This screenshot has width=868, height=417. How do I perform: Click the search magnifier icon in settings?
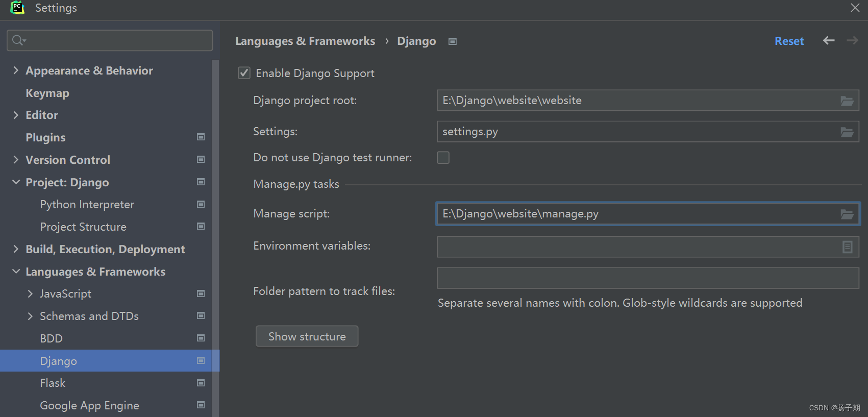coord(18,40)
